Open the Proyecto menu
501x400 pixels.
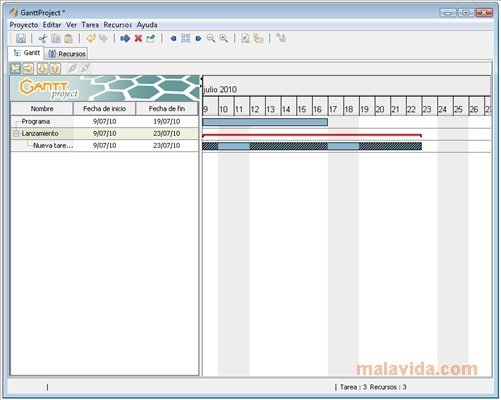pos(24,25)
